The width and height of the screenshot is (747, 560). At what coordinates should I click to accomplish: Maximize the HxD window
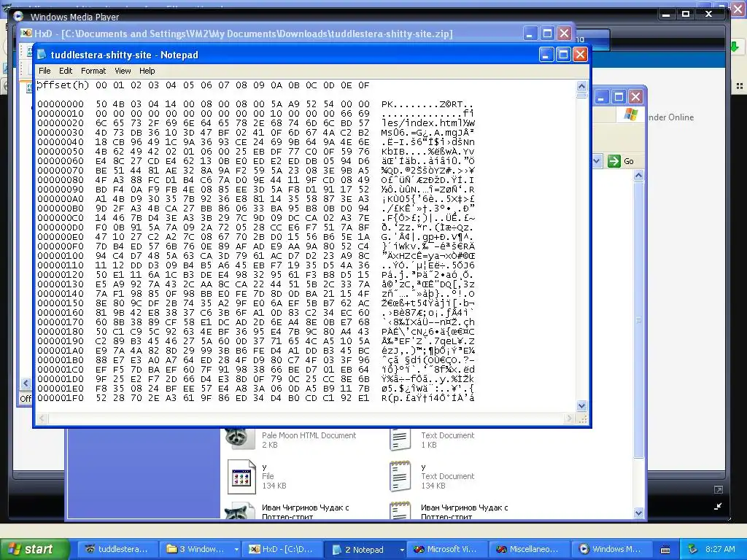[547, 34]
